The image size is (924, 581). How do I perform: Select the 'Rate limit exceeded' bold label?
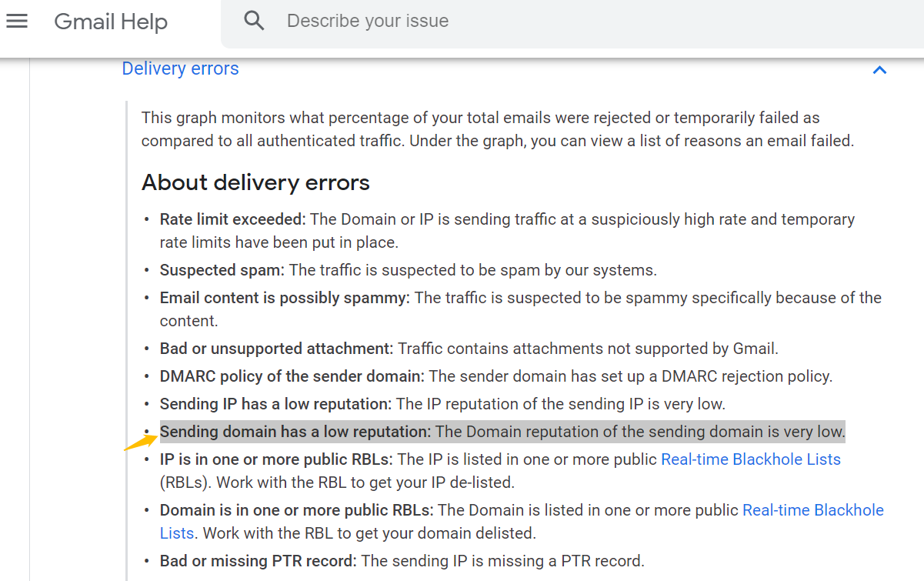pos(232,219)
